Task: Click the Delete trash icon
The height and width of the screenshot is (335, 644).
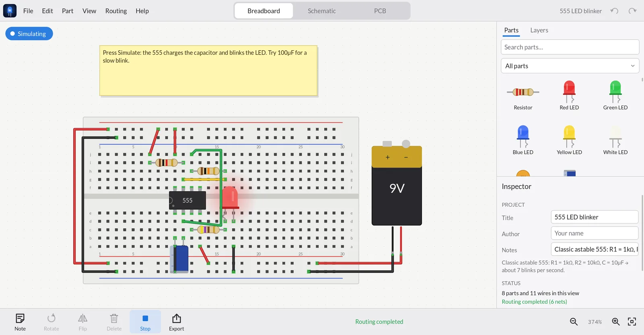Action: [x=114, y=322]
